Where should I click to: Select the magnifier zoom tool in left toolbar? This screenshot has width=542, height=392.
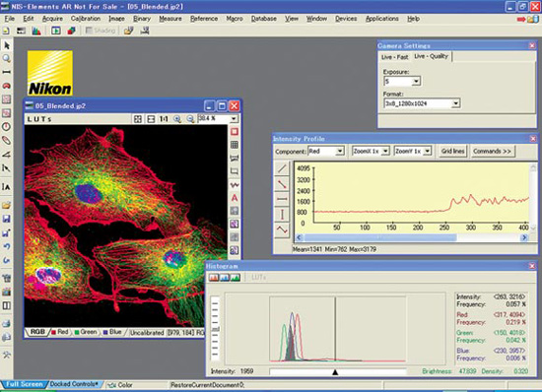point(7,59)
